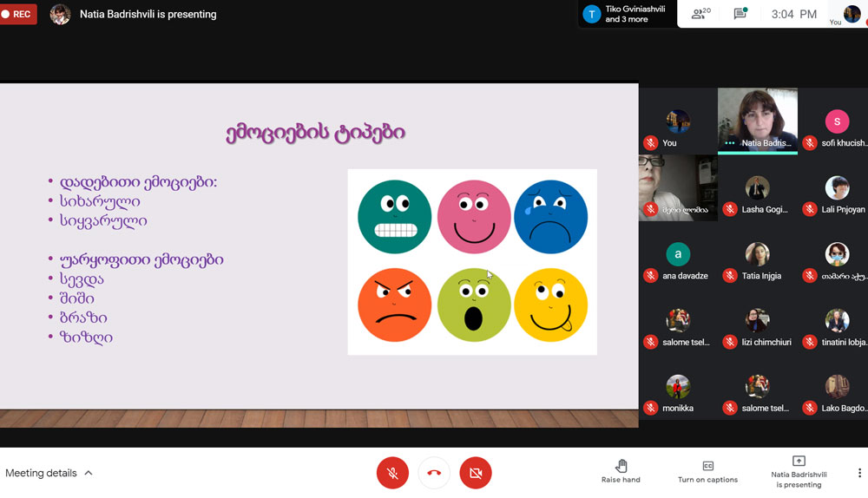Click the angry orange emoji face
This screenshot has height=498, width=868.
pos(394,305)
